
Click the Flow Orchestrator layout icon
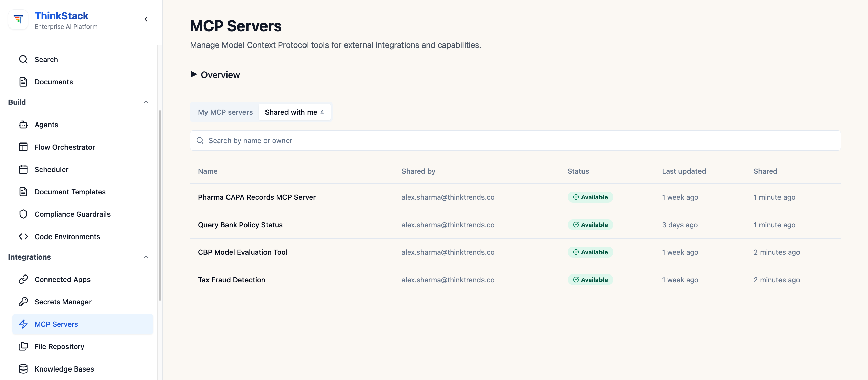click(23, 147)
